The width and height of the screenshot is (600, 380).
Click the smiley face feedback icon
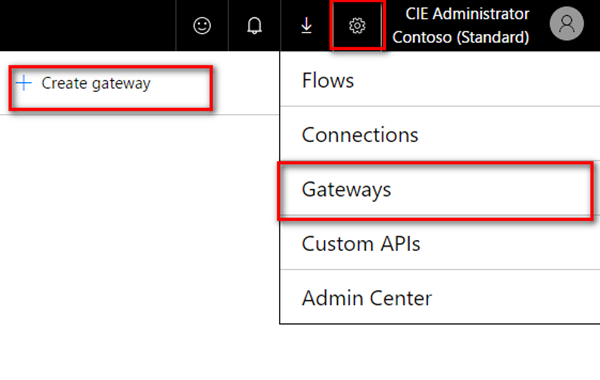[202, 26]
